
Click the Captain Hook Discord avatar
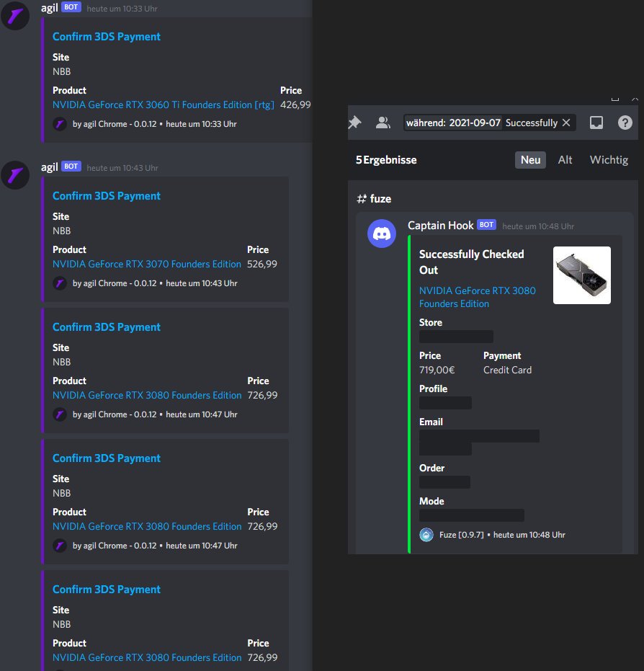pyautogui.click(x=382, y=234)
